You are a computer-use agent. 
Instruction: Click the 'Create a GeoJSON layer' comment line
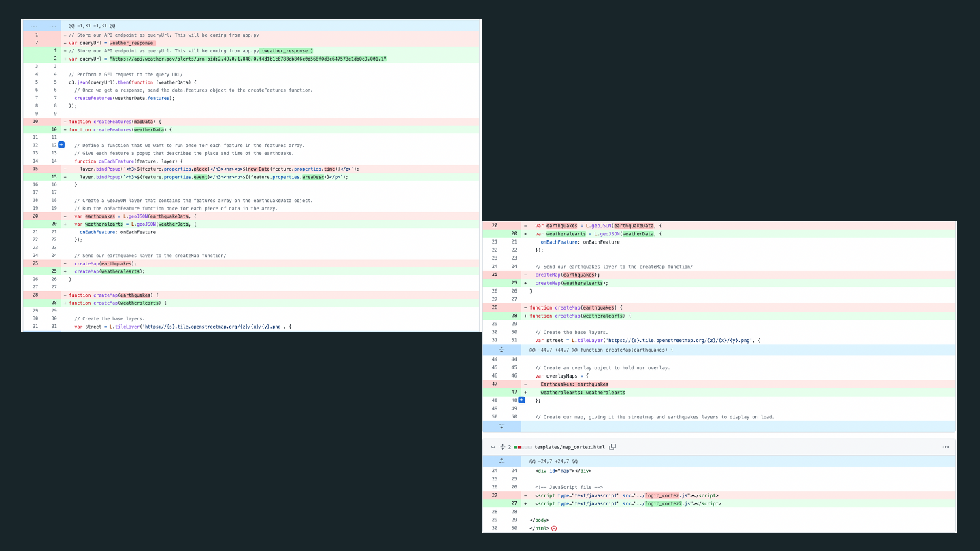[x=193, y=201]
